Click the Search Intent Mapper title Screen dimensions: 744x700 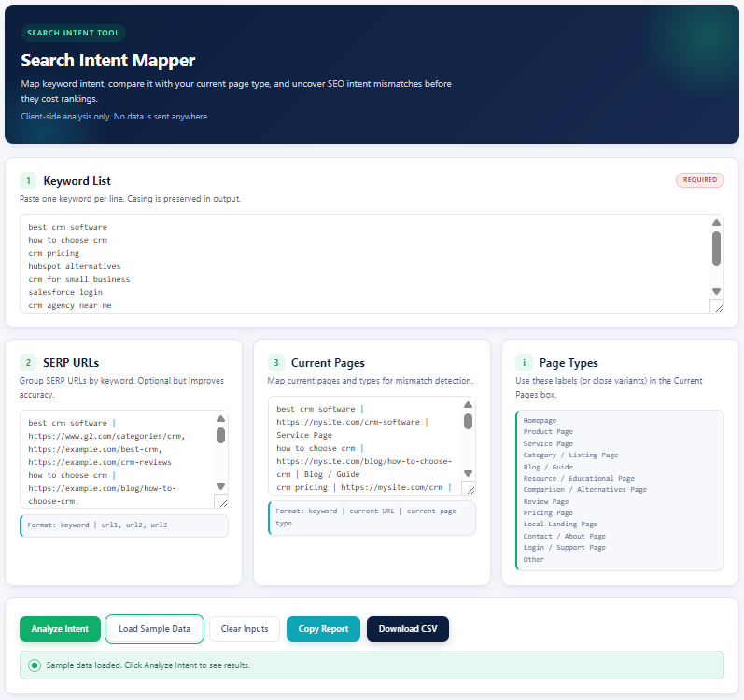(108, 61)
